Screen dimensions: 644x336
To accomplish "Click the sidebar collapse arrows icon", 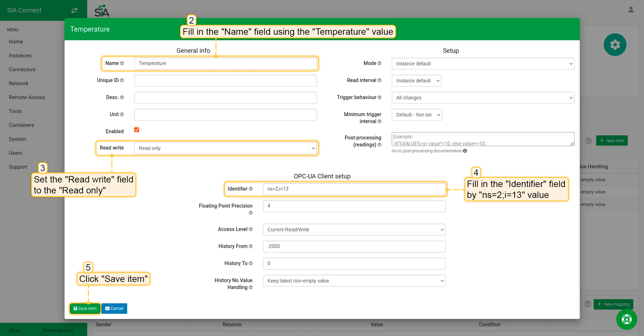I will (x=74, y=10).
